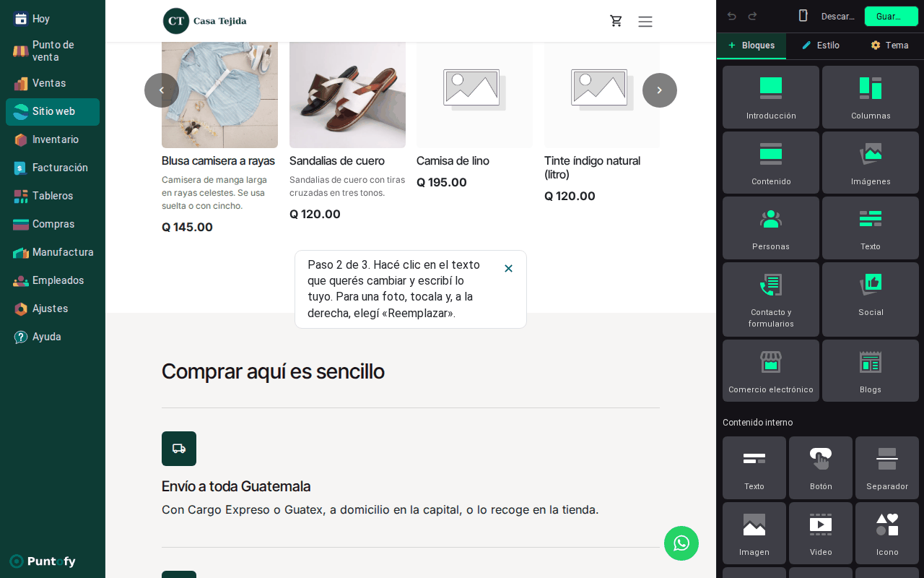Select the Columnas block category
The height and width of the screenshot is (578, 924).
[x=871, y=98]
